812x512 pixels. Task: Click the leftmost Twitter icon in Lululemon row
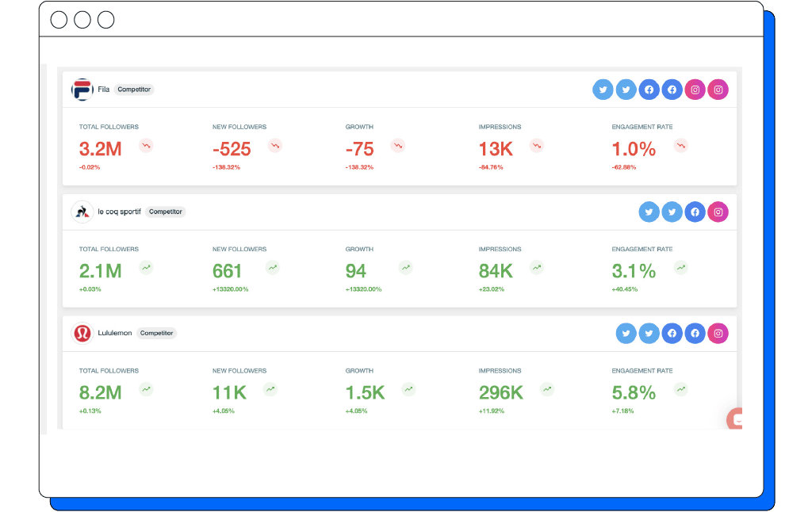point(626,334)
